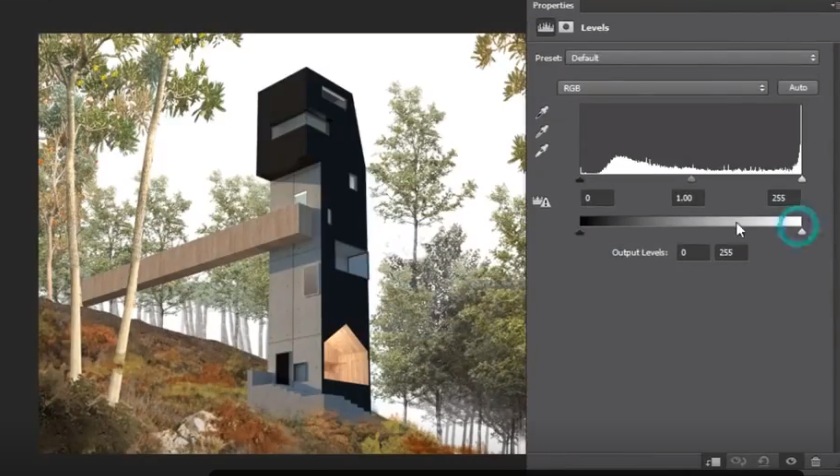The image size is (840, 476).
Task: Click the Levels adjustment histogram icon
Action: (545, 27)
